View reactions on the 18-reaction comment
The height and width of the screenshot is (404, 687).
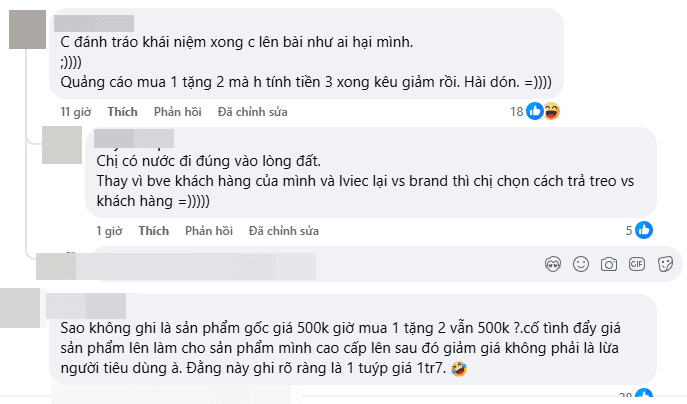(x=541, y=110)
